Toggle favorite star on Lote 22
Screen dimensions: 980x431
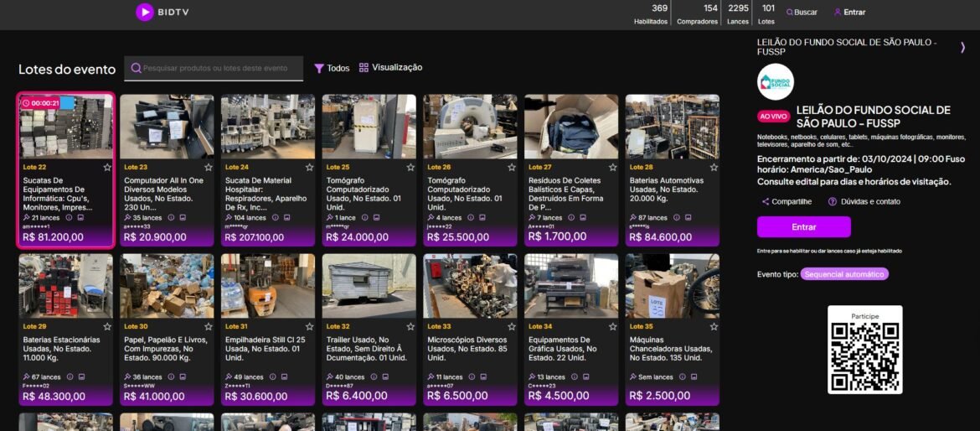(x=106, y=168)
